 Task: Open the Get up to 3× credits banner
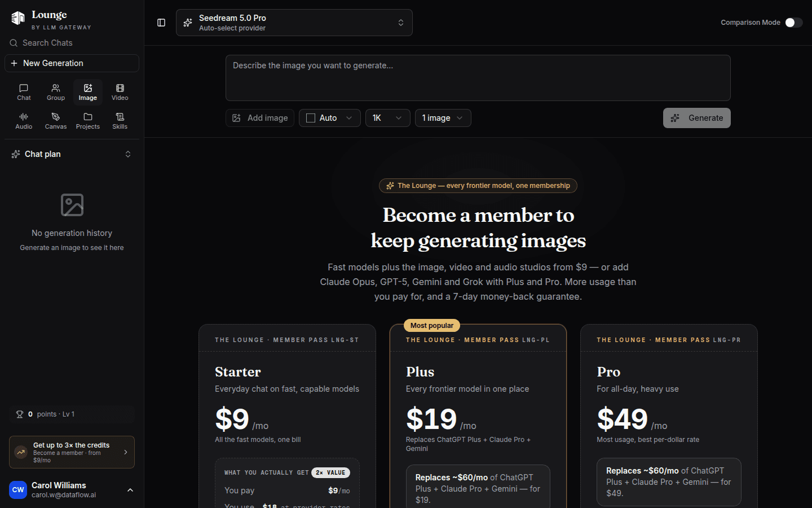tap(72, 452)
